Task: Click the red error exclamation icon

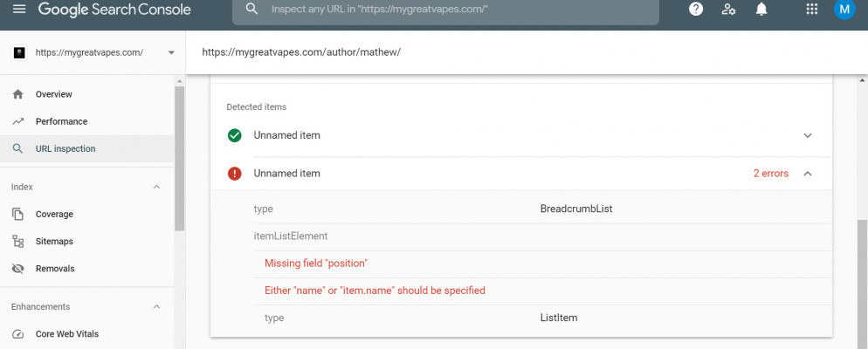Action: pos(235,173)
